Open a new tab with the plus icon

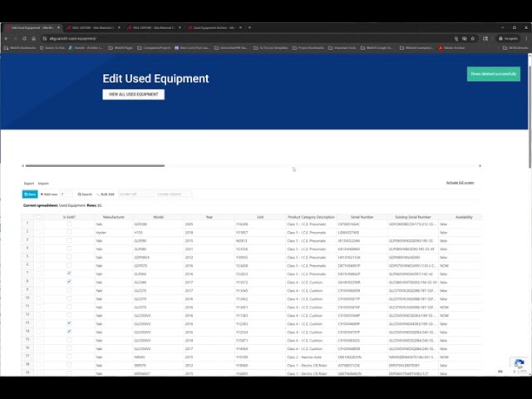tap(249, 27)
